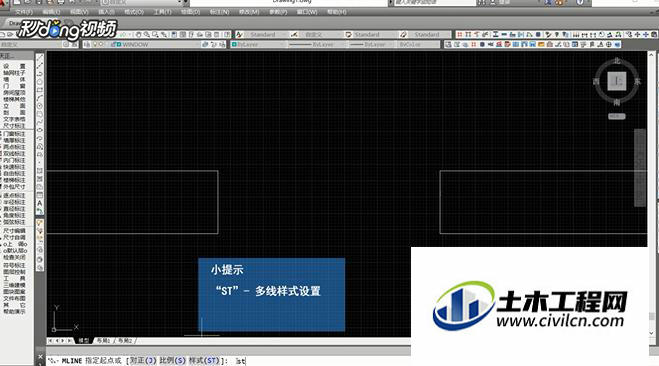Toggle 检查关闭 option in Tangent menu
Viewport: 659px width, 366px height.
pos(15,257)
